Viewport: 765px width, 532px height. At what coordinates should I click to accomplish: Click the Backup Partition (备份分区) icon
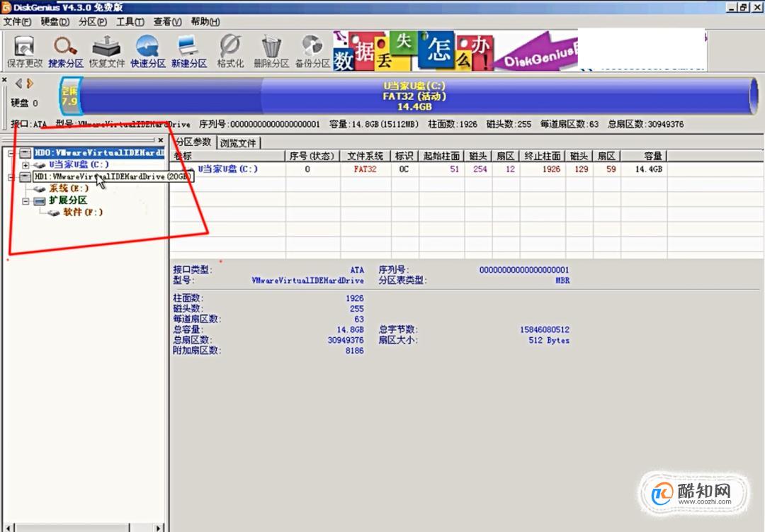point(312,52)
